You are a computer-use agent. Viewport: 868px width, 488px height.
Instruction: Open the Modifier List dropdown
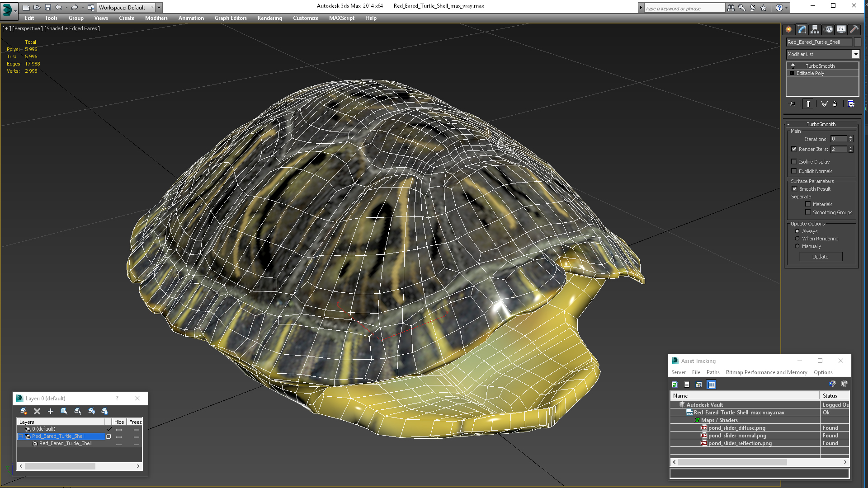855,54
